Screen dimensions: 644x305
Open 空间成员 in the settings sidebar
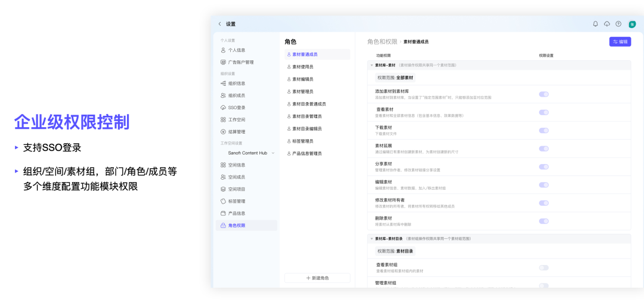[x=237, y=177]
